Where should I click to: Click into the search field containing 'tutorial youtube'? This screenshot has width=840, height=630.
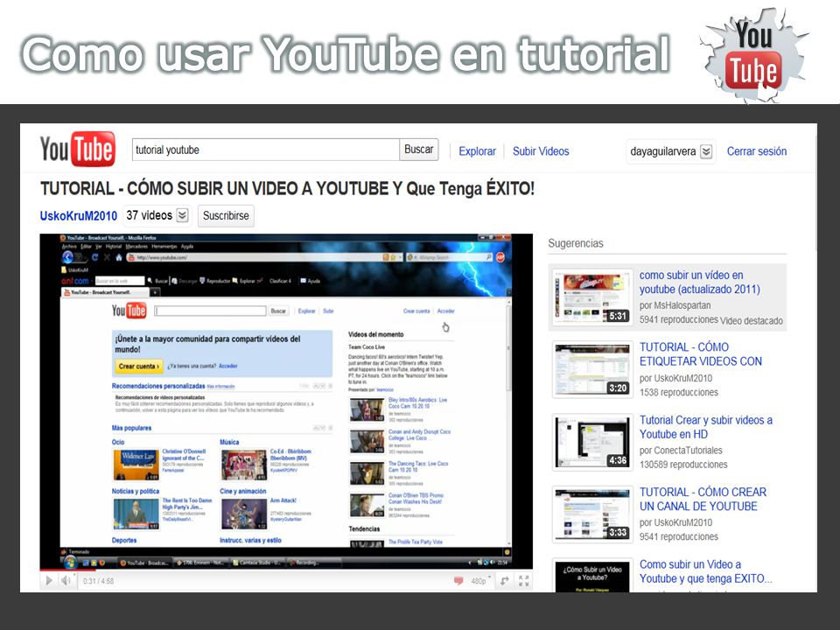[x=266, y=150]
